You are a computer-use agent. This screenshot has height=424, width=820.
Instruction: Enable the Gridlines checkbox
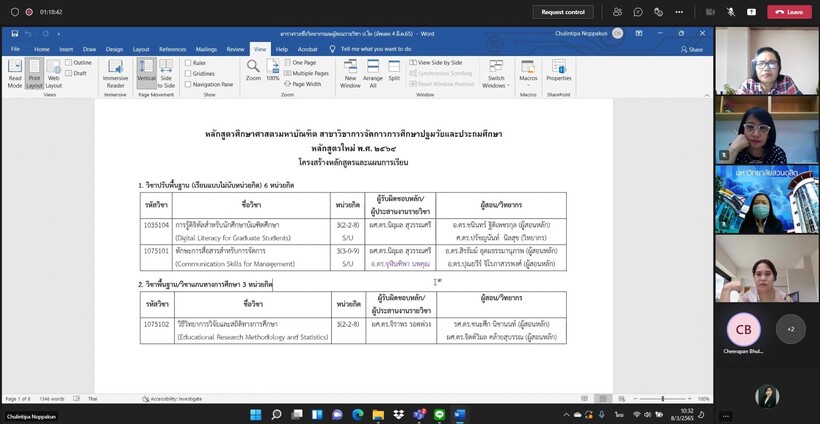[188, 74]
